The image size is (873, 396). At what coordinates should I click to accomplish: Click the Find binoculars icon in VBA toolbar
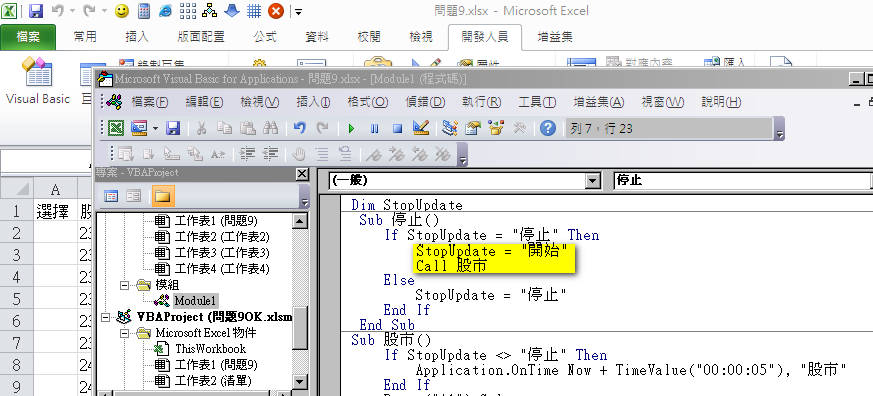[x=271, y=129]
